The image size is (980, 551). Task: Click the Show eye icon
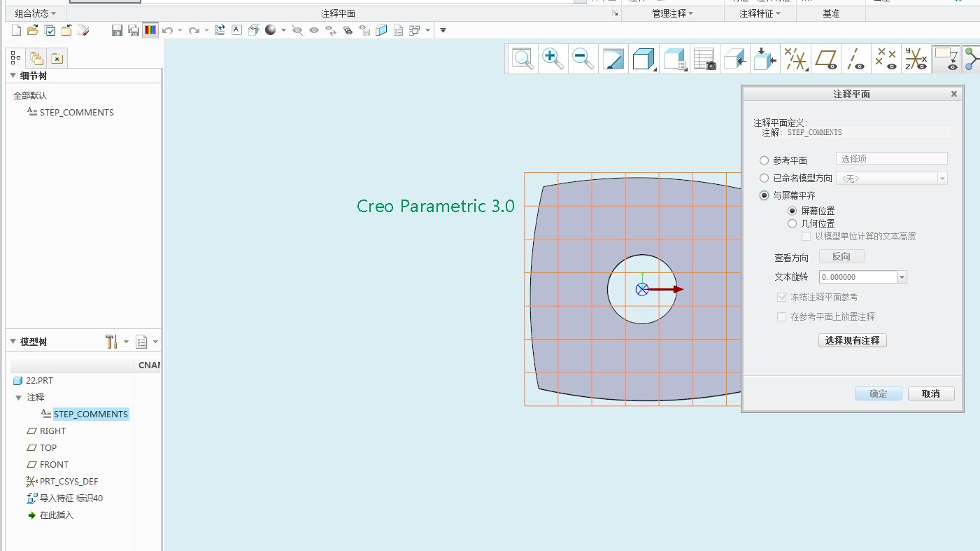click(314, 30)
